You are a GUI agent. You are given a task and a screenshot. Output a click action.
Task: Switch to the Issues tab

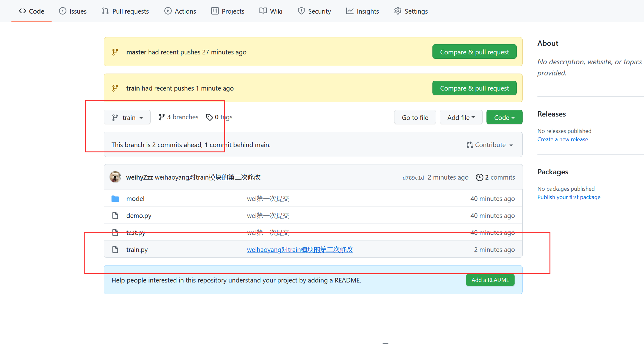pos(73,11)
